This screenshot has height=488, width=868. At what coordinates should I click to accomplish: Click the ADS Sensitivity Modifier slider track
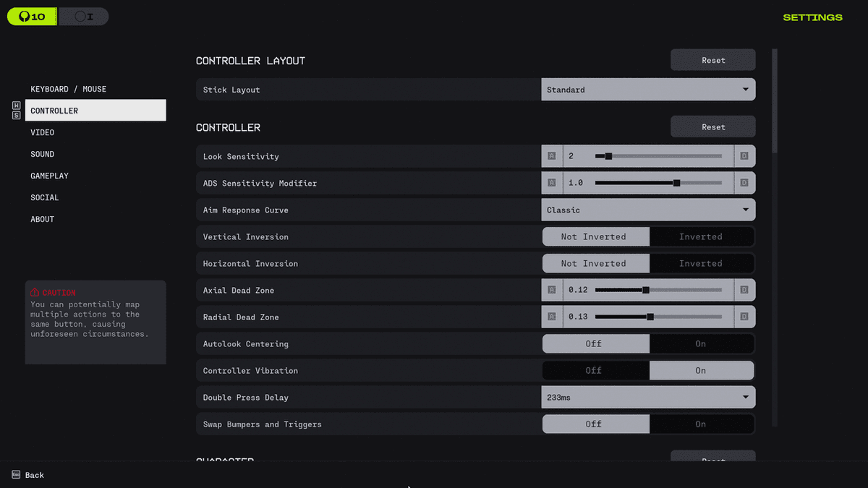click(x=658, y=183)
